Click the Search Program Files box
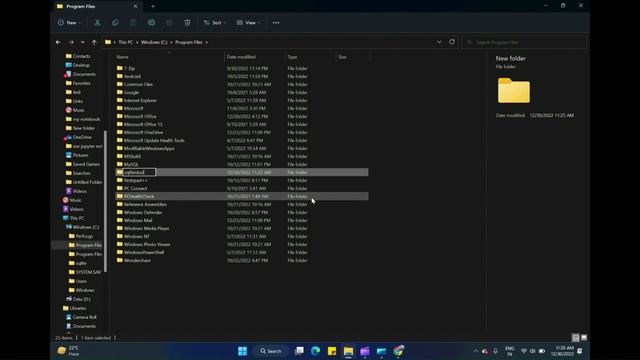 pos(524,42)
